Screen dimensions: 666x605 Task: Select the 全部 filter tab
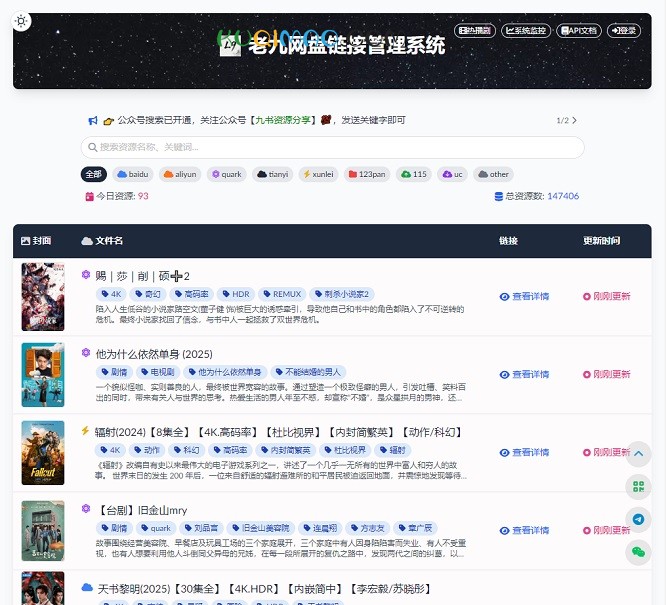[93, 174]
